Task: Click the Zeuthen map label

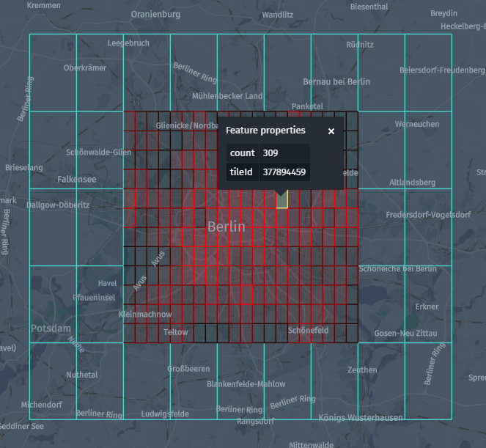Action: [362, 370]
